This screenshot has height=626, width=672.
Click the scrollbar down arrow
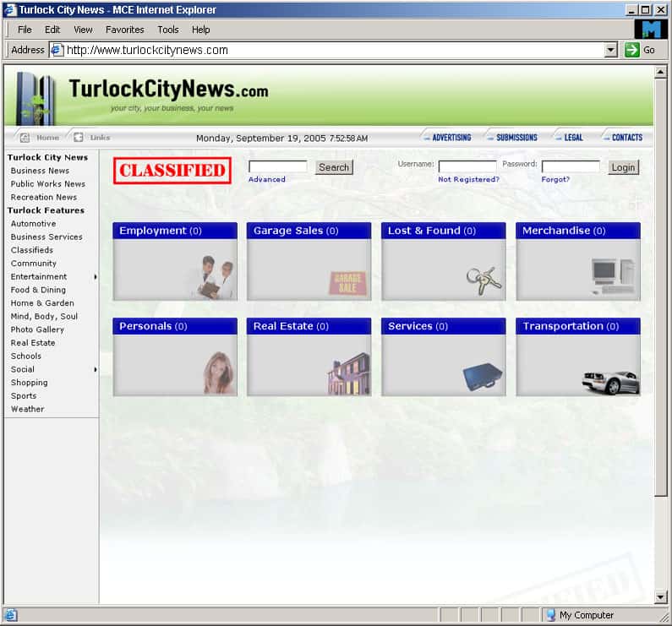pos(660,596)
